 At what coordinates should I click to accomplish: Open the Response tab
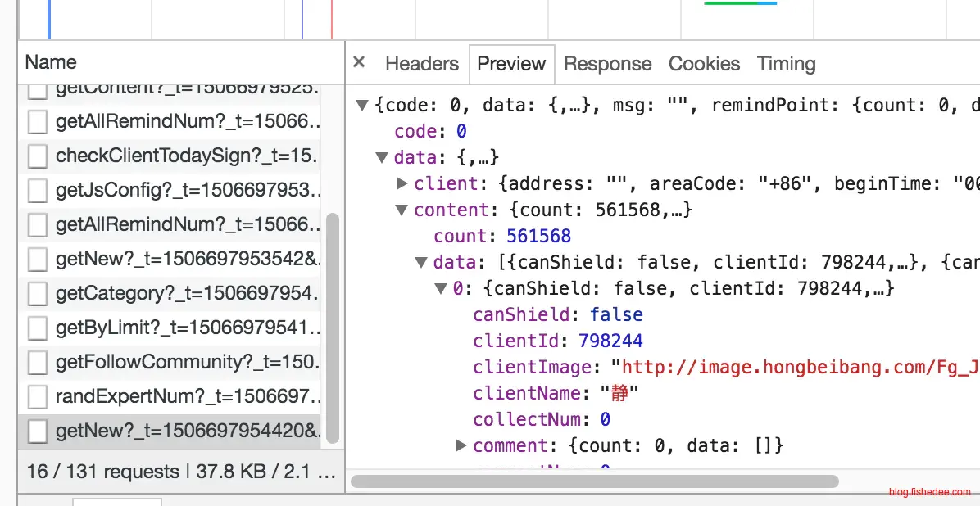(x=607, y=64)
